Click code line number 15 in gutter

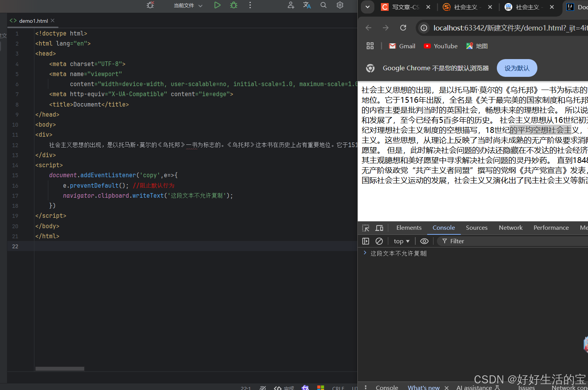click(x=15, y=175)
